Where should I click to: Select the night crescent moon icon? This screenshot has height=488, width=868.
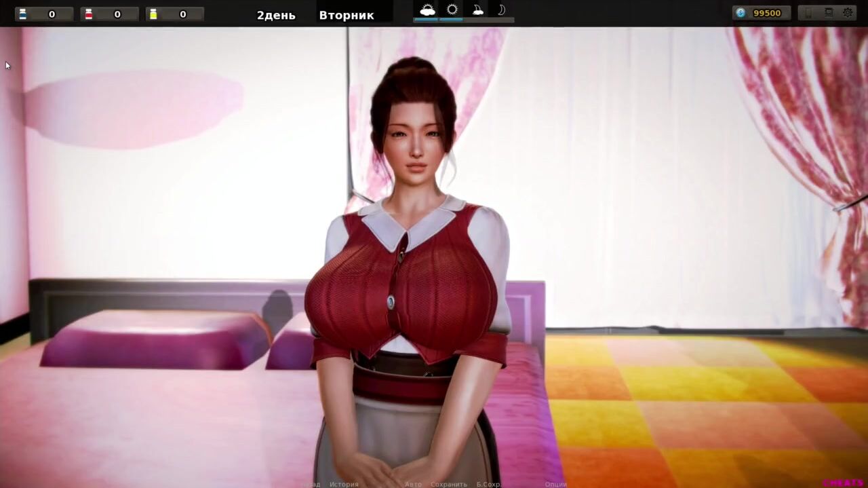coord(502,10)
